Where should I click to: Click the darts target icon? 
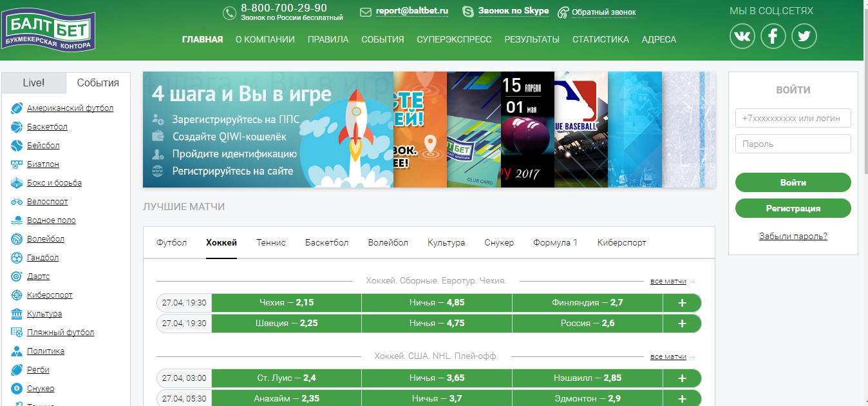click(x=17, y=276)
